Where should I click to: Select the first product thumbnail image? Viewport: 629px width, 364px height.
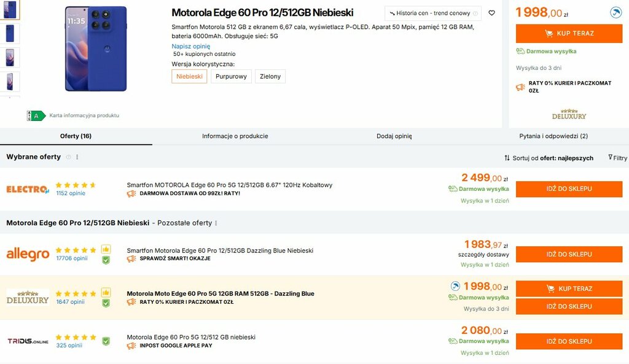pyautogui.click(x=10, y=9)
